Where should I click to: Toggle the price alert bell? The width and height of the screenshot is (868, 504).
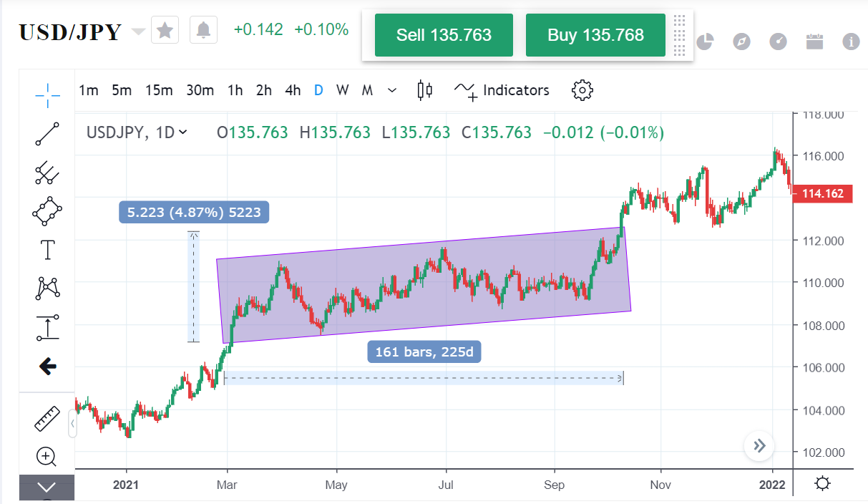point(203,31)
